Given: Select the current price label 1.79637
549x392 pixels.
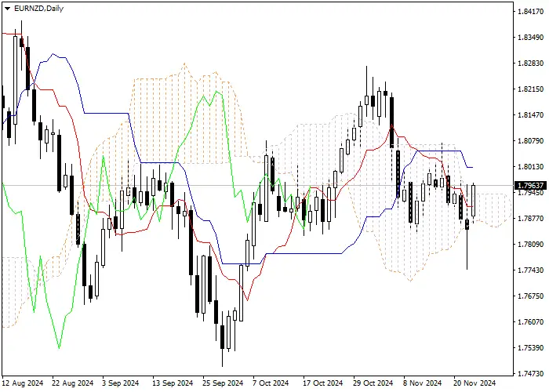Looking at the screenshot, I should pos(530,186).
